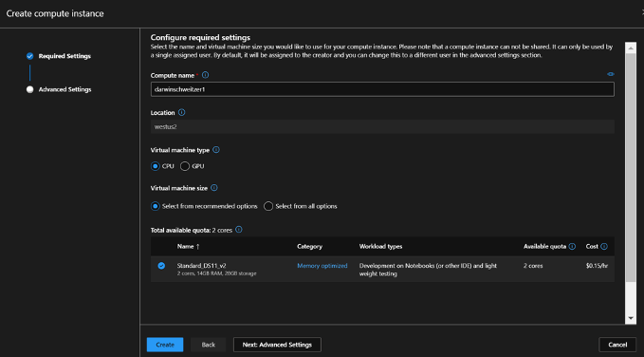Open the Virtual machine type info icon
The image size is (644, 357).
216,150
